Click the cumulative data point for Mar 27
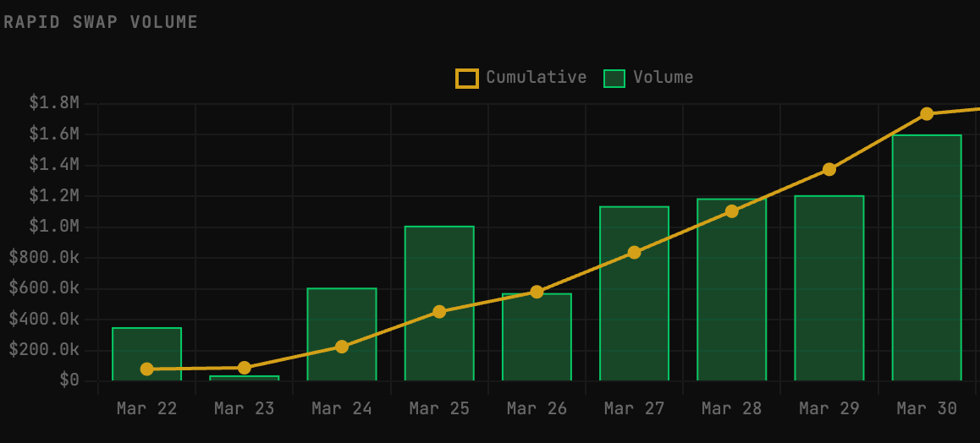This screenshot has height=443, width=980. pos(635,253)
